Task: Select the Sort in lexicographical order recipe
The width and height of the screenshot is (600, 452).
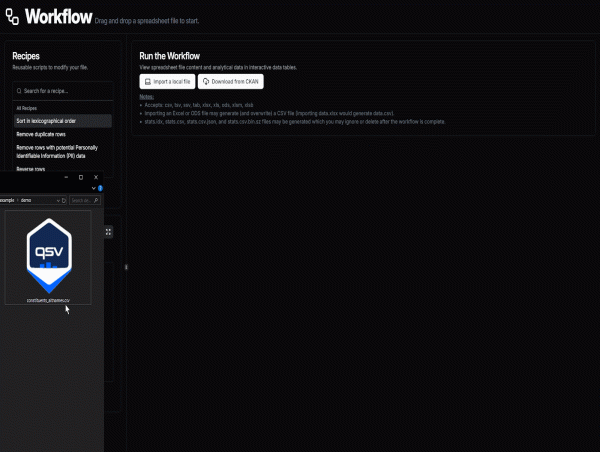Action: (63, 121)
